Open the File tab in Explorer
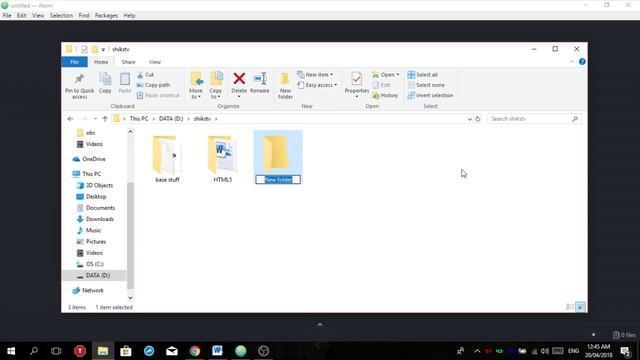The image size is (640, 360). tap(74, 62)
